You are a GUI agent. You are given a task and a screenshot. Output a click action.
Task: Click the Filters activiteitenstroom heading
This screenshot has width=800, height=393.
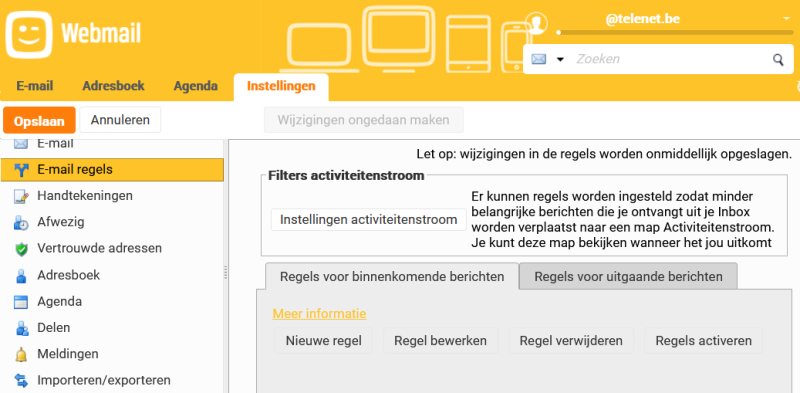pos(346,176)
